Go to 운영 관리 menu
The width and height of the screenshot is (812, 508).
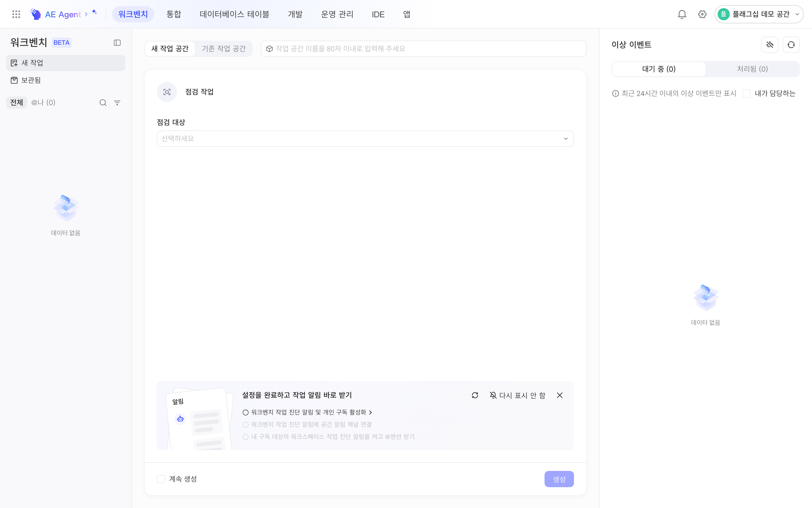337,14
